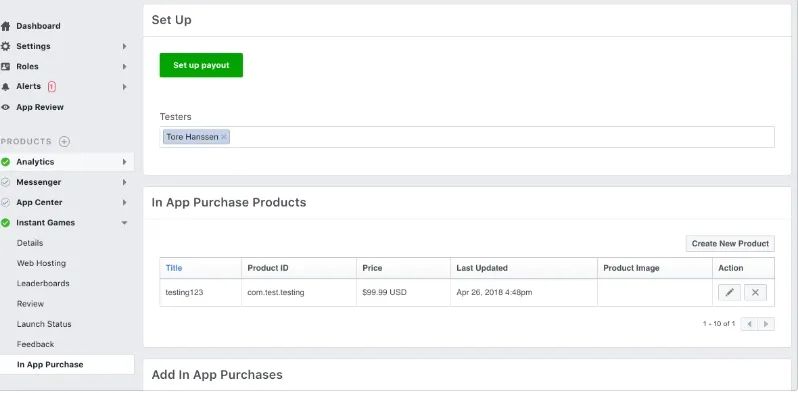The height and width of the screenshot is (393, 798).
Task: Sort the table by Title column
Action: click(174, 268)
